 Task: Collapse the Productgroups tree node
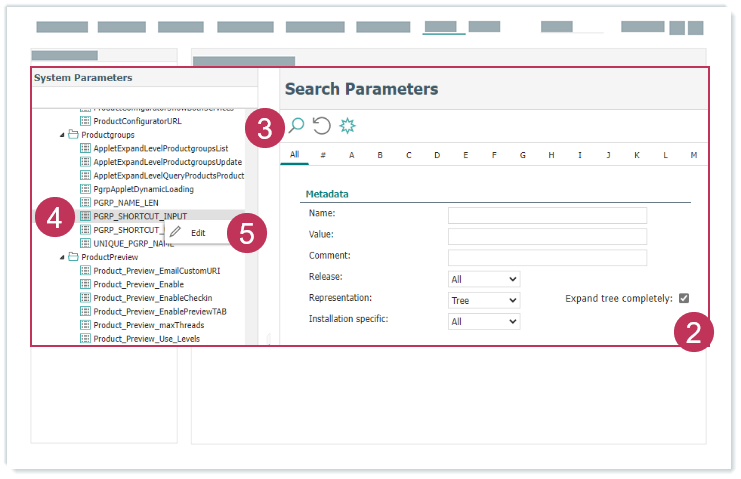pyautogui.click(x=61, y=134)
